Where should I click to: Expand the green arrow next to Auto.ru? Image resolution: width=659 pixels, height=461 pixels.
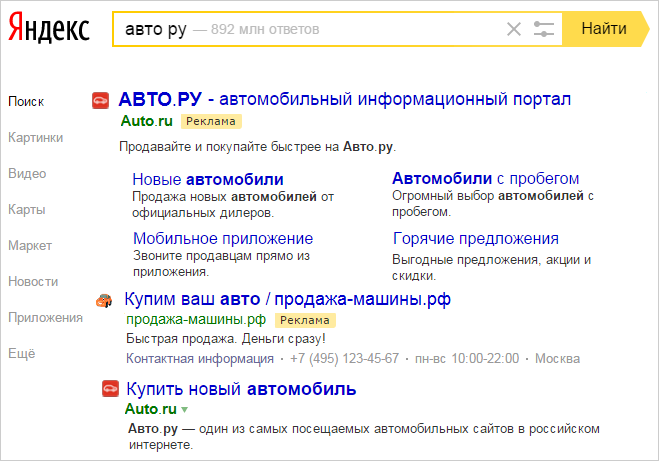click(x=185, y=409)
